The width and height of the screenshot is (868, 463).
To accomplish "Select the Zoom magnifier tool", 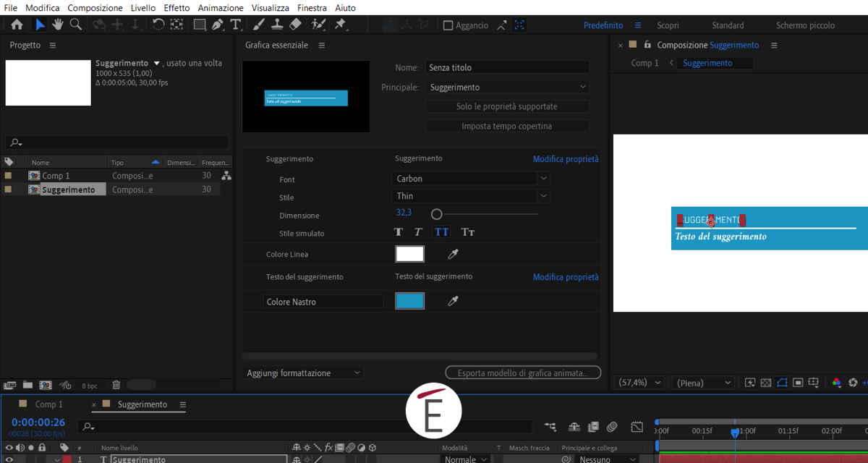I will pyautogui.click(x=76, y=25).
